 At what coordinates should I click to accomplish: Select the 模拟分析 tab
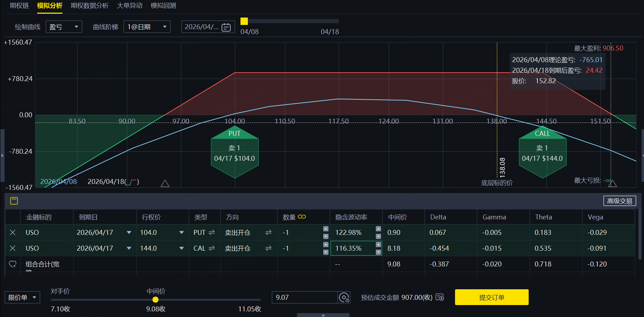[x=50, y=6]
